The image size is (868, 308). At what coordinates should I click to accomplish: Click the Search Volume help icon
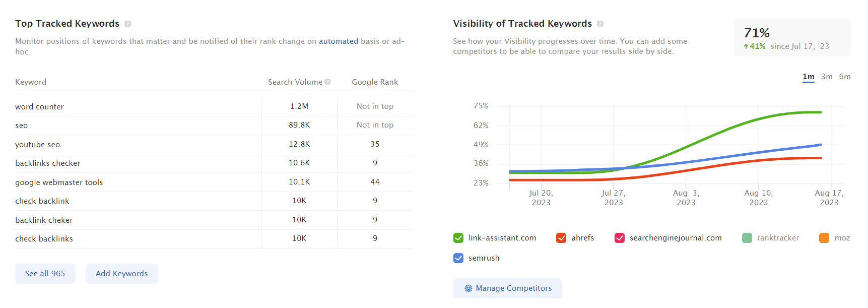tap(328, 81)
